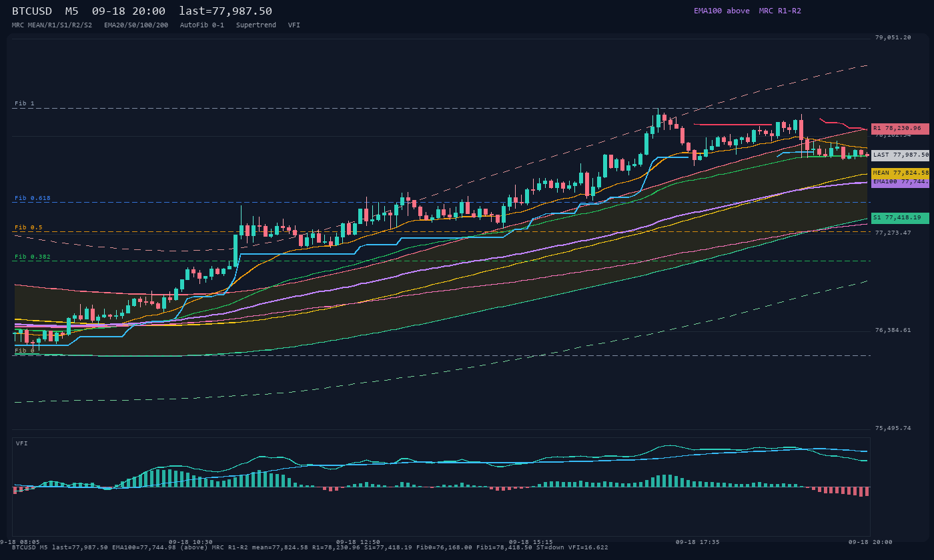This screenshot has width=934, height=560.
Task: Click the '09-18 17:35' time axis label
Action: coord(698,542)
